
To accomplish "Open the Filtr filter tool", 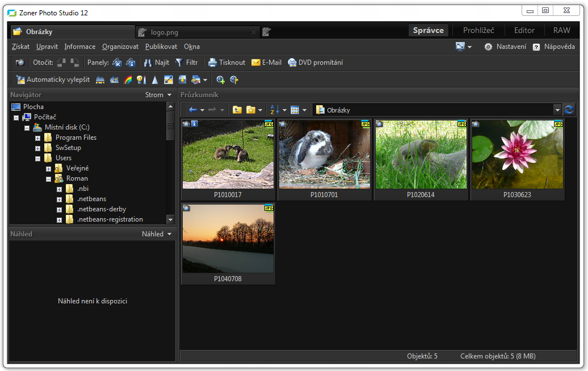I will point(187,62).
